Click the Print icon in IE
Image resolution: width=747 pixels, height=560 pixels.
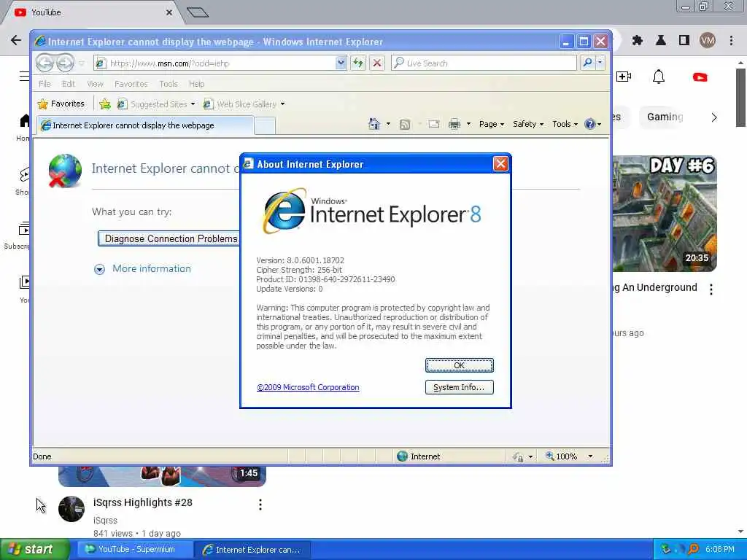[x=454, y=124]
